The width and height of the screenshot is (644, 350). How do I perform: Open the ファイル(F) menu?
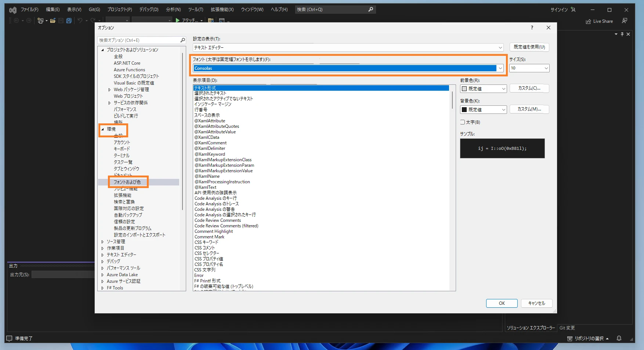point(29,10)
